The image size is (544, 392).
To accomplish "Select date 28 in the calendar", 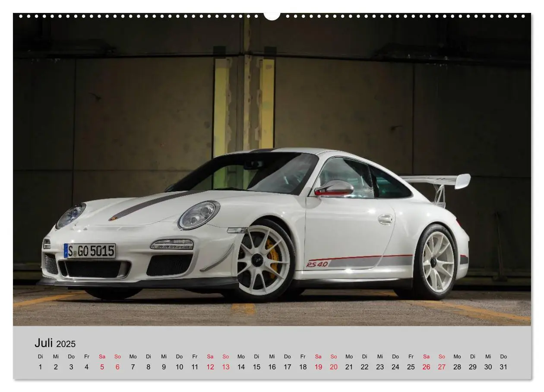I will point(457,367).
